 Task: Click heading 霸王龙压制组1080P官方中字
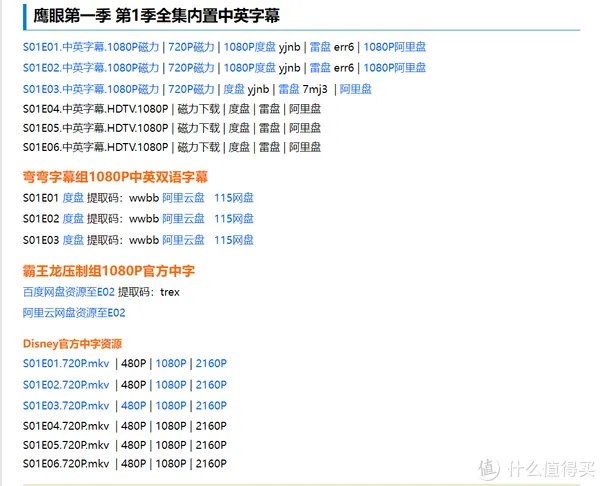point(109,271)
